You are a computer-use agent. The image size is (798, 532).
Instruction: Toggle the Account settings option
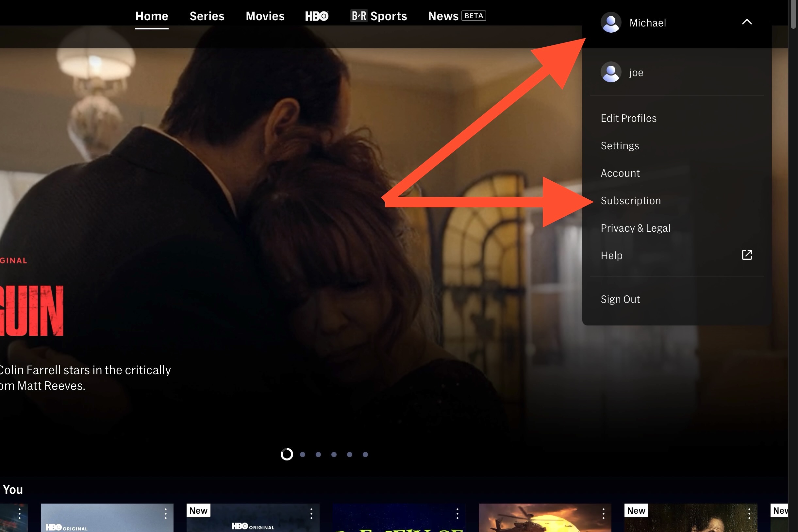tap(620, 173)
